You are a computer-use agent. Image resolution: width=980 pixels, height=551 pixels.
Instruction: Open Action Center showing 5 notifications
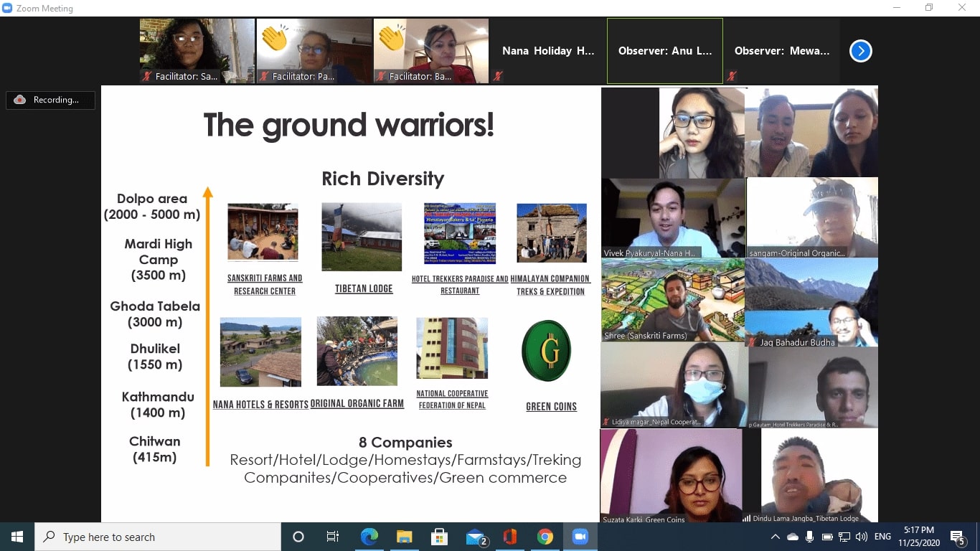coord(957,536)
